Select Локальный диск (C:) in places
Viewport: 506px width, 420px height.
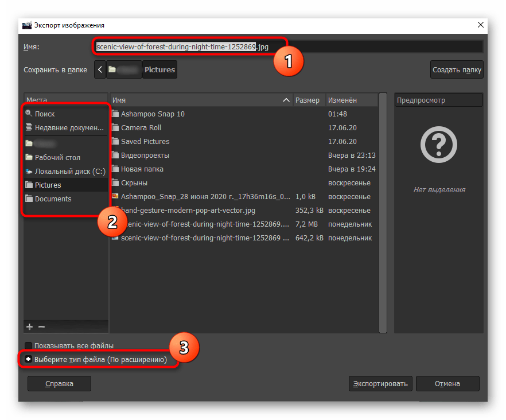66,171
